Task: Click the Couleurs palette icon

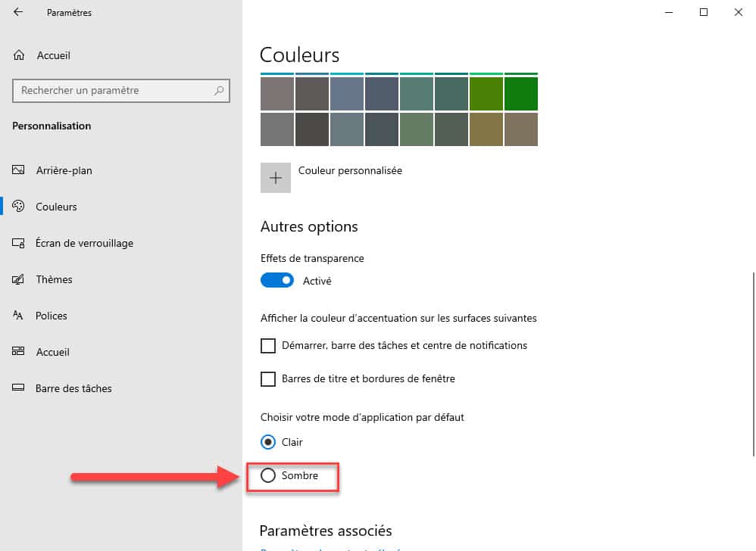Action: [x=18, y=206]
